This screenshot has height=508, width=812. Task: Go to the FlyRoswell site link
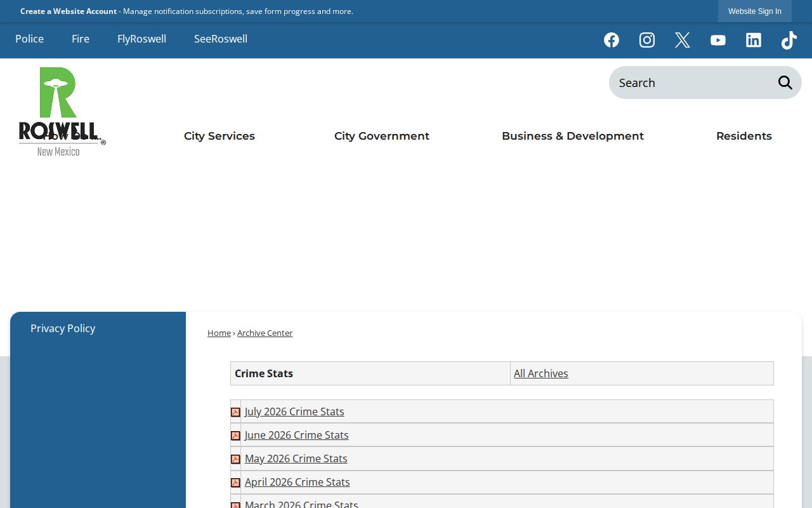tap(141, 39)
